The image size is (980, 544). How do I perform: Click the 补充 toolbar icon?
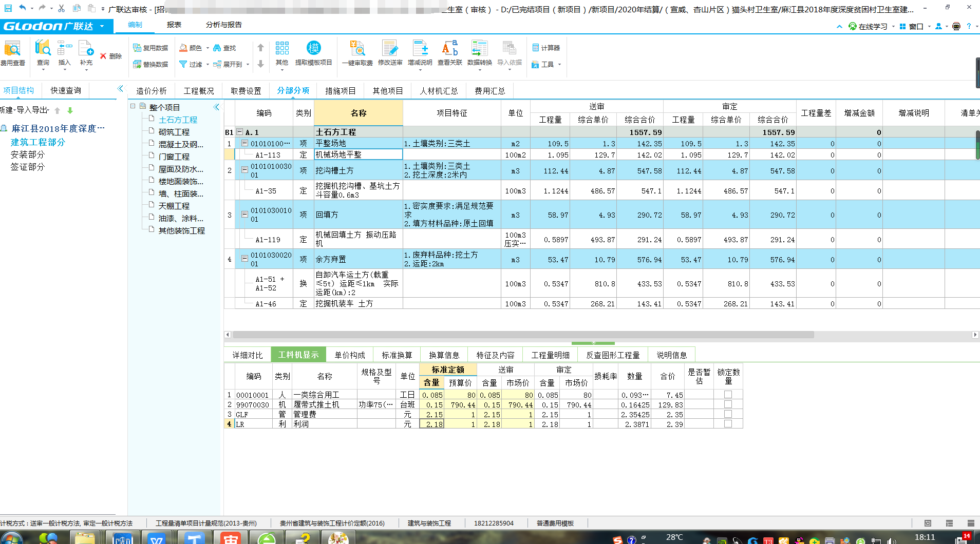86,53
